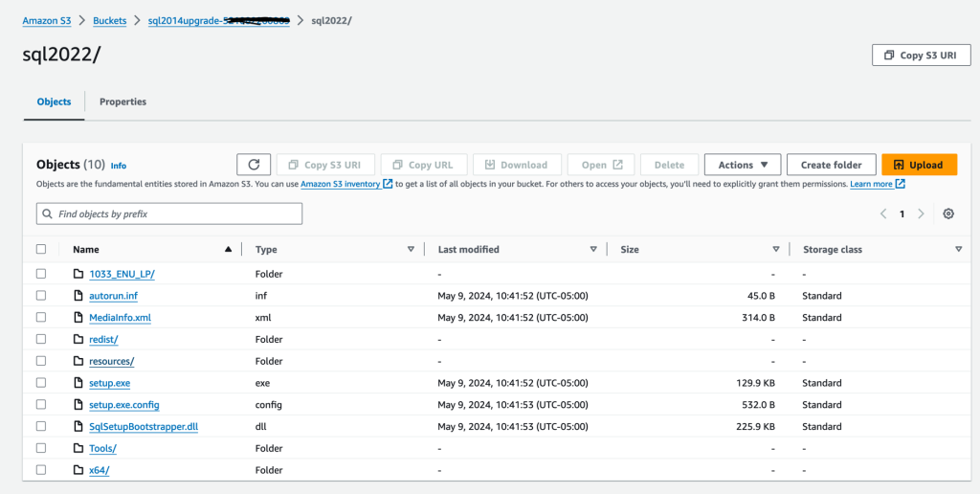Open the Actions dropdown menu
This screenshot has height=494, width=980.
(743, 165)
